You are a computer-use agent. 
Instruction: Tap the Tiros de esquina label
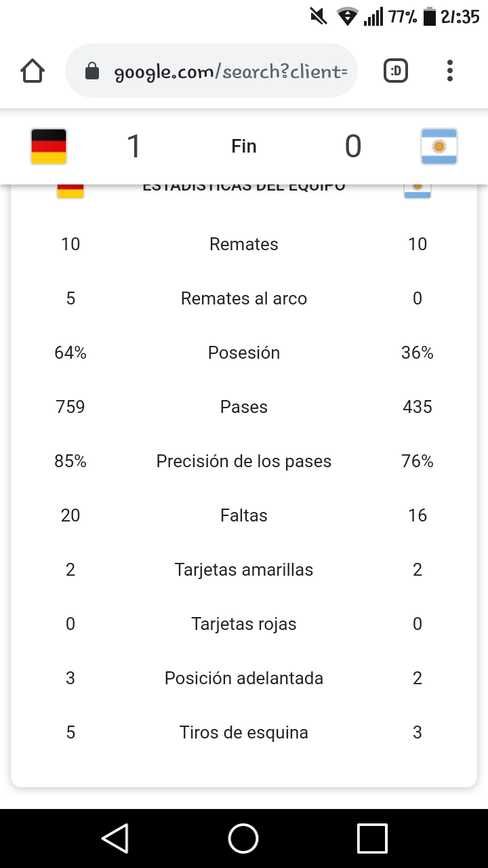click(x=244, y=732)
